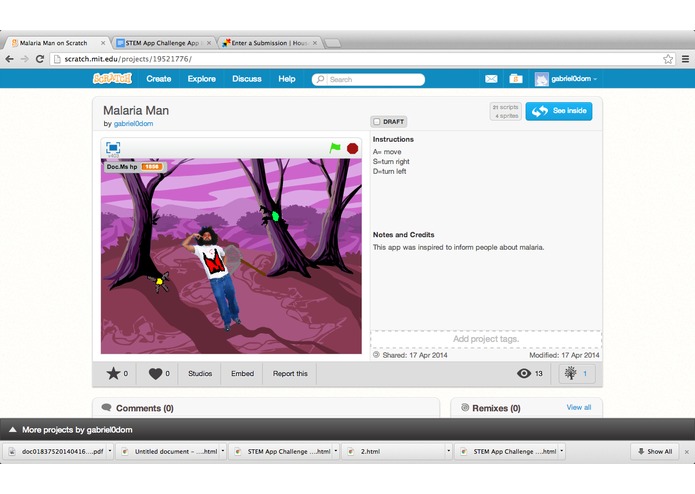Bookmark page with the star icon
Viewport: 695px width, 494px height.
(x=668, y=59)
